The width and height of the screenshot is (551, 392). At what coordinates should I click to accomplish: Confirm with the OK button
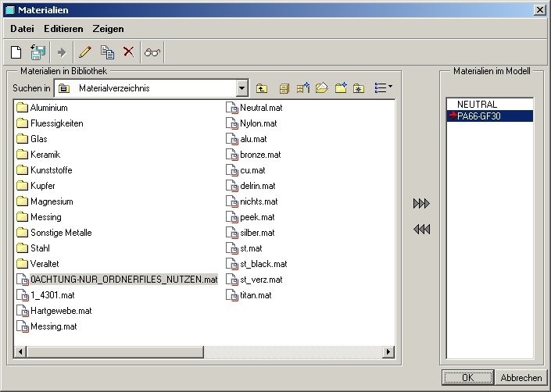point(468,378)
